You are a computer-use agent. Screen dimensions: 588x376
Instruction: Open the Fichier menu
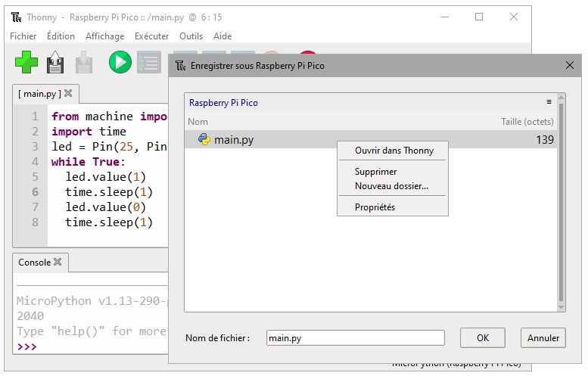(x=23, y=36)
